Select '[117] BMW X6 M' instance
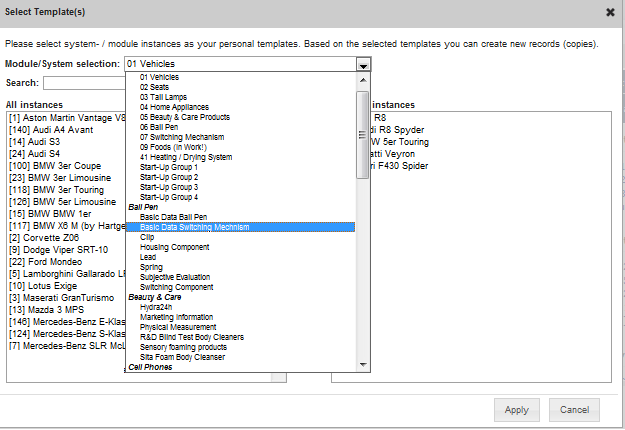 coord(67,226)
